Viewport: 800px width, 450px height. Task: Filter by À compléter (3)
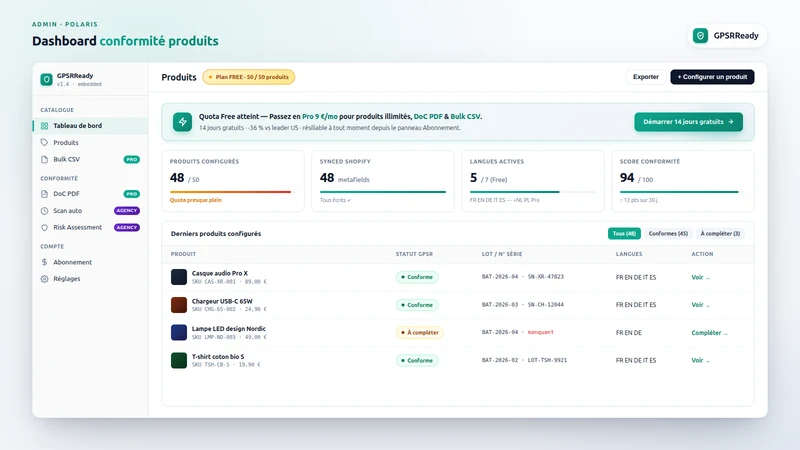[x=720, y=234]
